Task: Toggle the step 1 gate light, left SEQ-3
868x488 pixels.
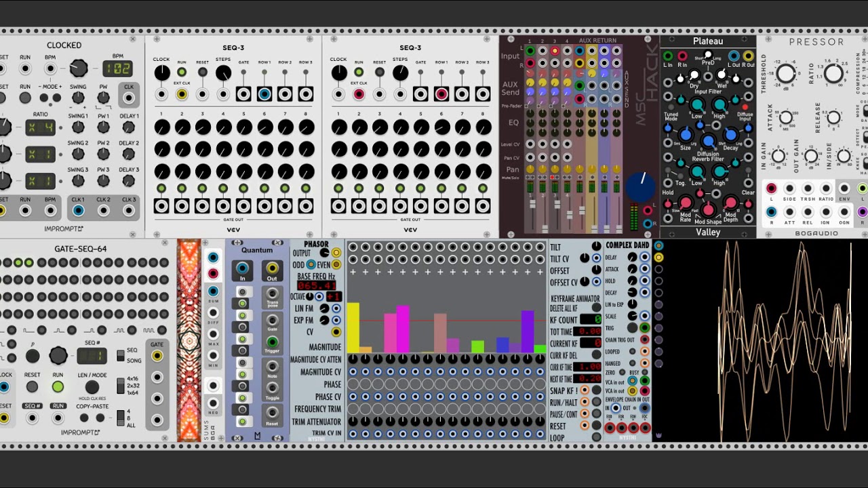Action: click(x=161, y=188)
